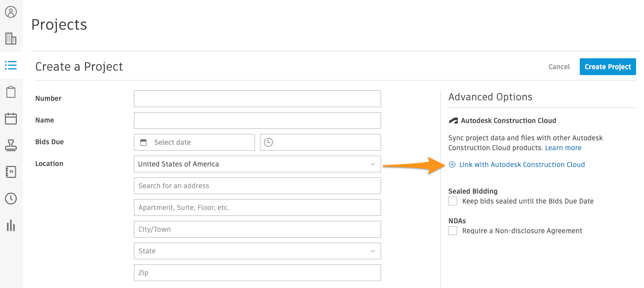Click the Bids Due time field
The height and width of the screenshot is (288, 644).
pyautogui.click(x=320, y=142)
